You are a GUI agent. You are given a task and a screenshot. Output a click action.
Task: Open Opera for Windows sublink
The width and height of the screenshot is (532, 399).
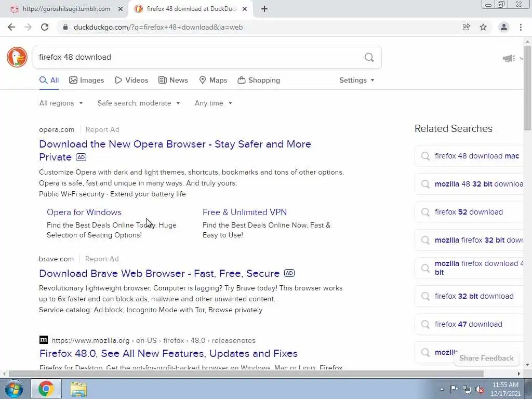click(84, 212)
